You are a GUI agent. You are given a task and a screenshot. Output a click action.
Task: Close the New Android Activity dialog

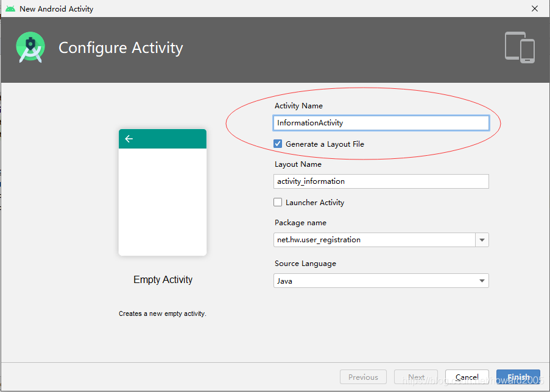click(x=535, y=9)
